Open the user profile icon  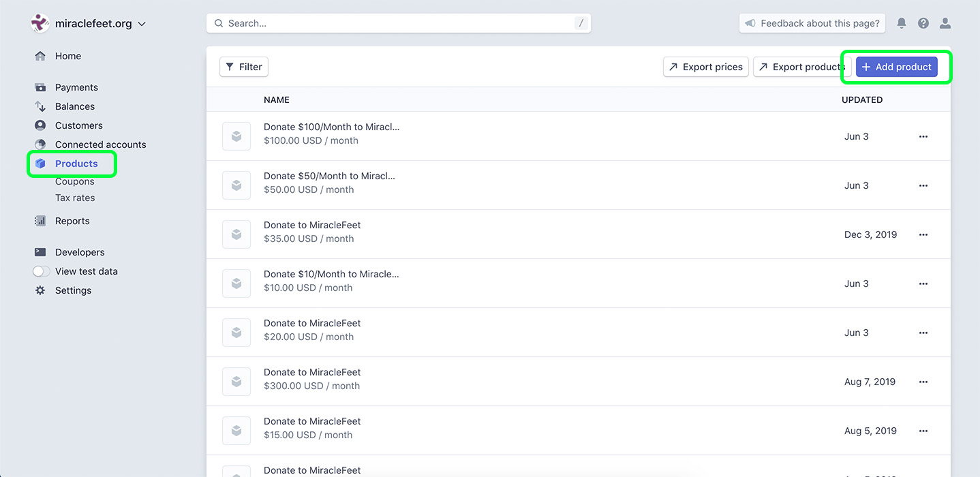(945, 23)
